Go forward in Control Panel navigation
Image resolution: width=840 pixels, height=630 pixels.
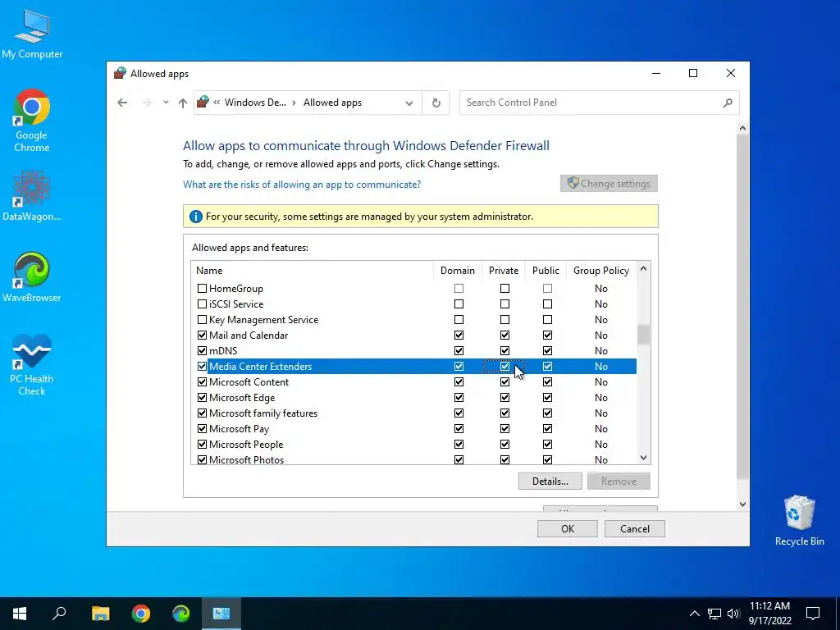coord(146,103)
